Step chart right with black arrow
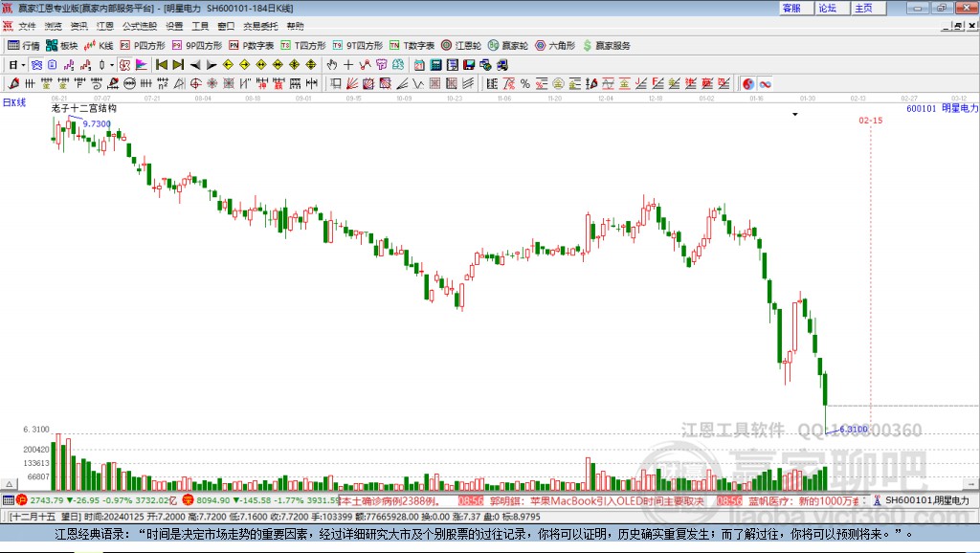Image resolution: width=980 pixels, height=553 pixels. 212,65
